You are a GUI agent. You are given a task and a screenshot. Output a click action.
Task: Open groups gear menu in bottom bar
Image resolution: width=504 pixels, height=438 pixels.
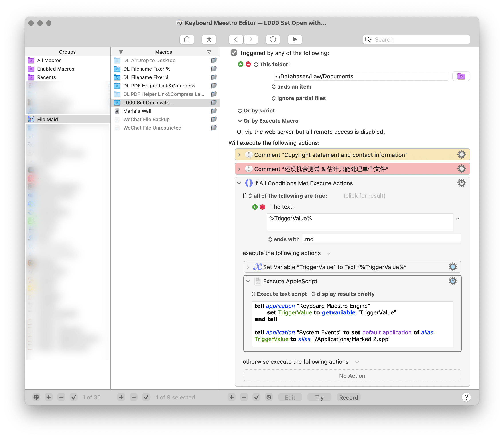(x=36, y=397)
